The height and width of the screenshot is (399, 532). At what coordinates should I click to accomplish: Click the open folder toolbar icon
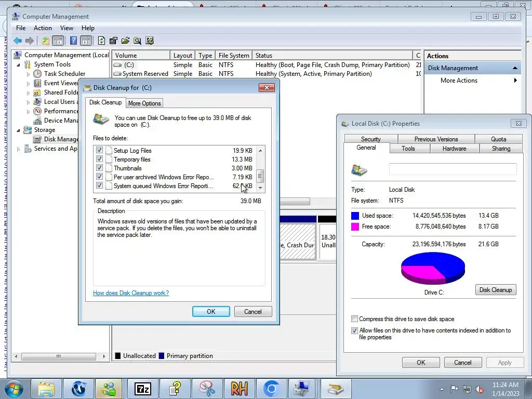pyautogui.click(x=125, y=41)
